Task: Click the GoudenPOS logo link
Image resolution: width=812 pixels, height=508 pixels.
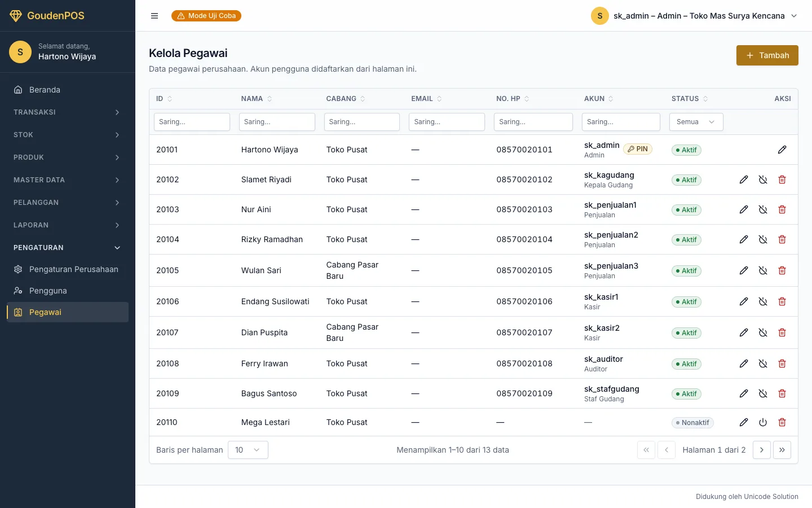Action: pyautogui.click(x=47, y=16)
